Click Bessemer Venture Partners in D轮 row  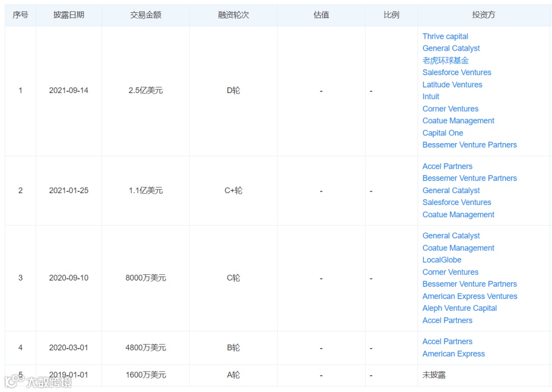coord(469,145)
